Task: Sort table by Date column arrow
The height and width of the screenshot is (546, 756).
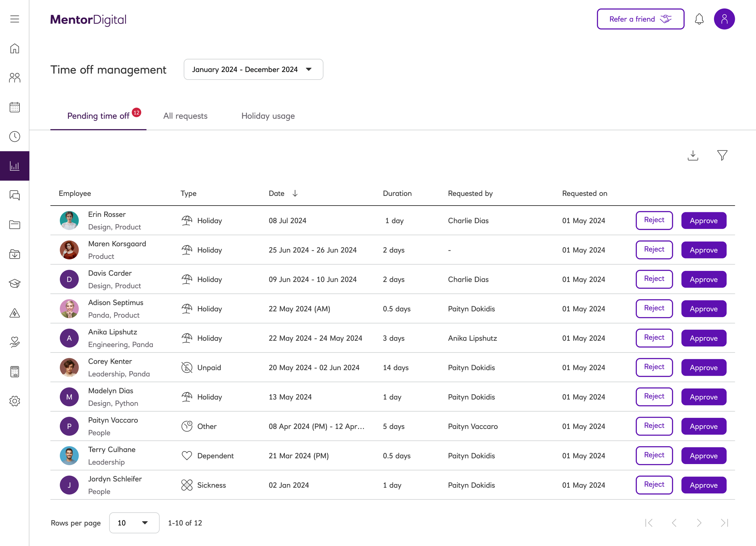Action: tap(295, 193)
